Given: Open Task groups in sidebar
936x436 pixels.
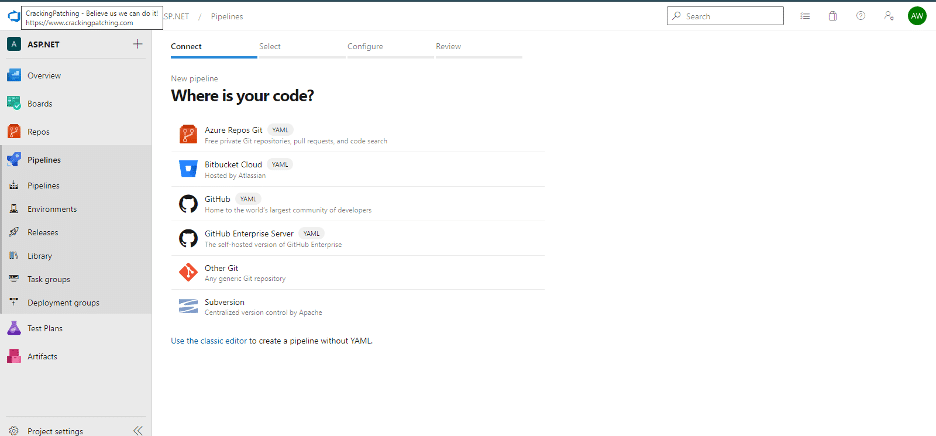Looking at the screenshot, I should tap(49, 279).
